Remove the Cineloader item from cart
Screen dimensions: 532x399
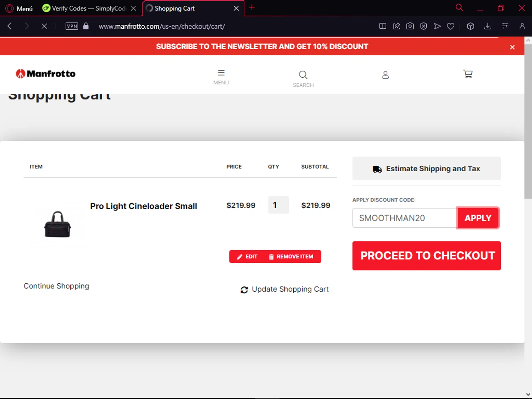[x=291, y=256]
